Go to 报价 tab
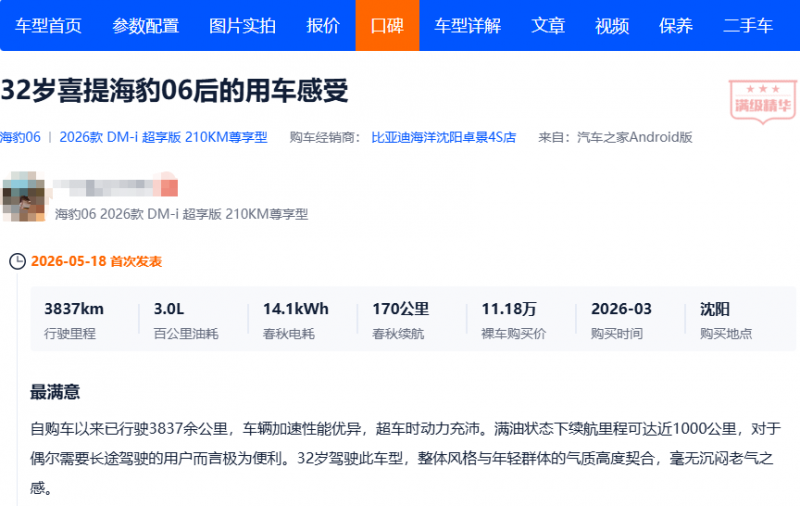The height and width of the screenshot is (506, 800). pos(323,26)
